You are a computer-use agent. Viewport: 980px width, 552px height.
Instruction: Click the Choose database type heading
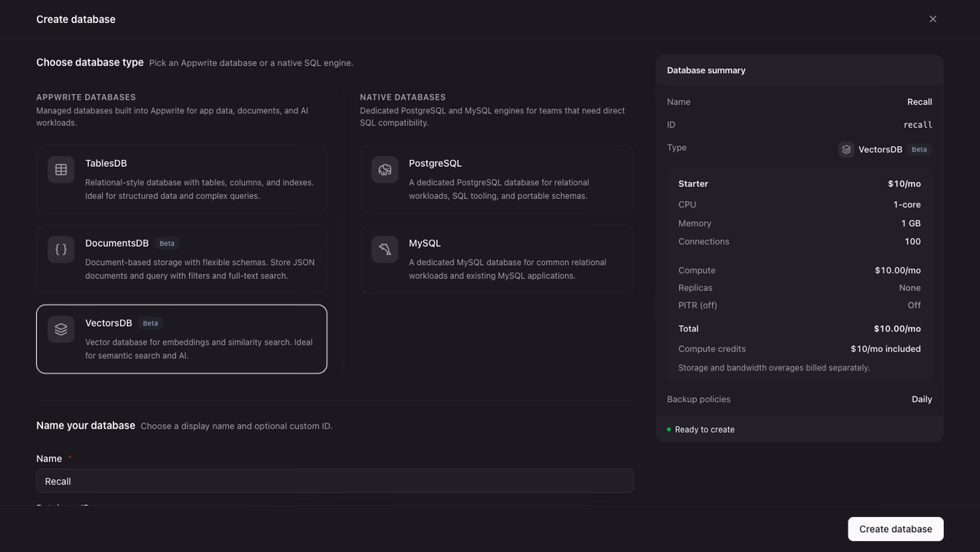click(90, 62)
